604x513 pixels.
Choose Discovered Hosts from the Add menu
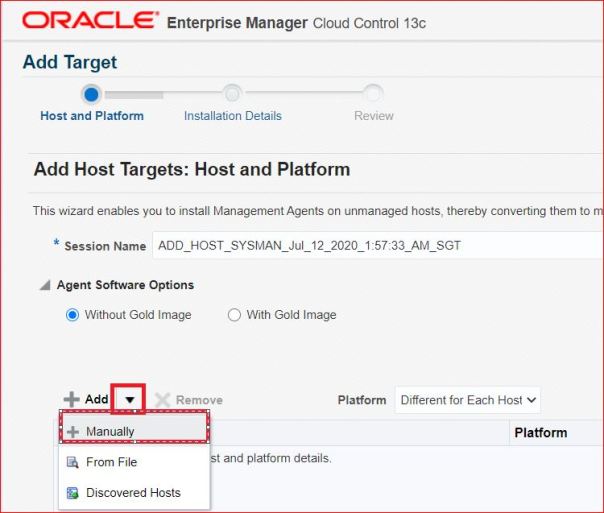click(133, 493)
